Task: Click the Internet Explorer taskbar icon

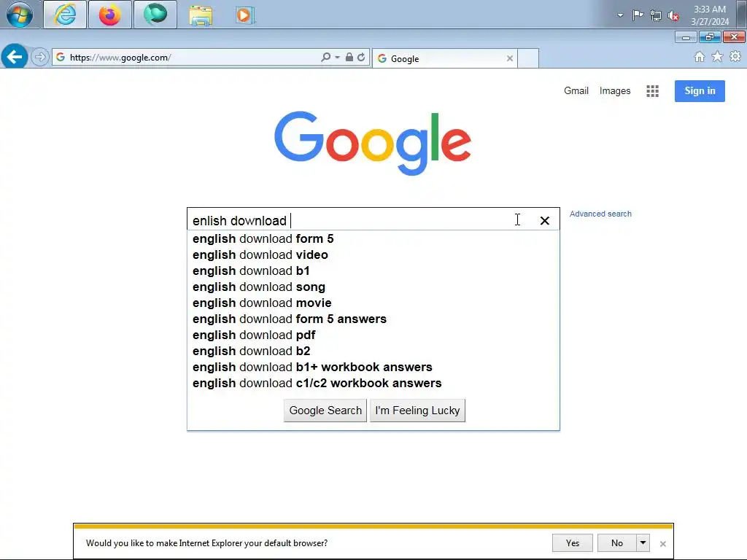Action: coord(65,15)
